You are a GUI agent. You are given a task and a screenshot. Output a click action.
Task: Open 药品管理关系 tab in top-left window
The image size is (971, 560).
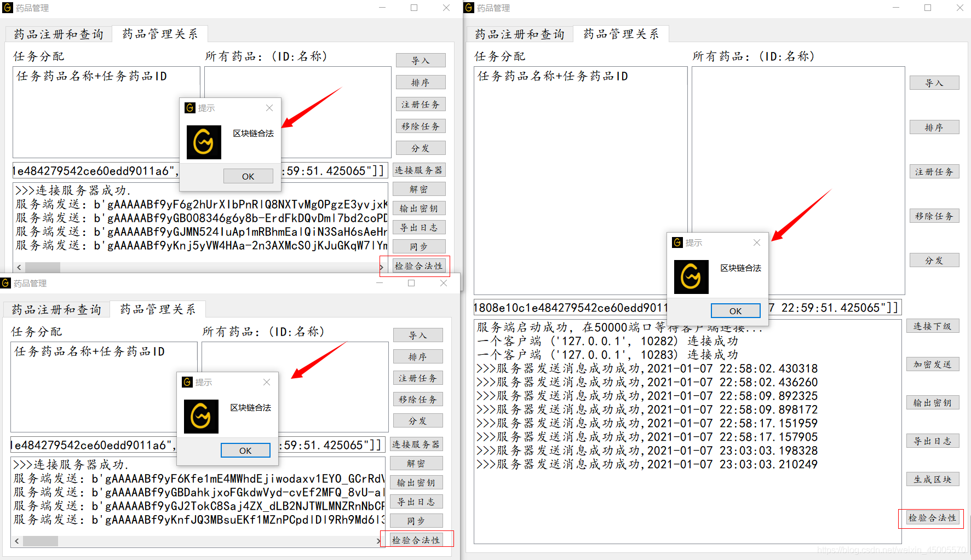[x=160, y=33]
